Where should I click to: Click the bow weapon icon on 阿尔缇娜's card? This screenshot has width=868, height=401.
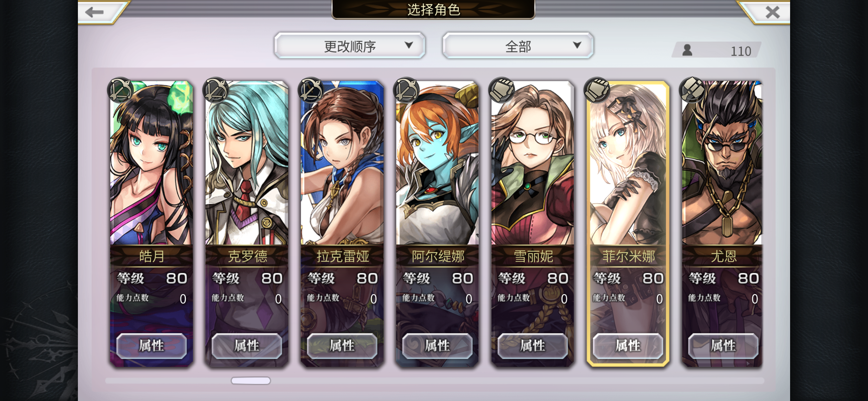point(406,90)
